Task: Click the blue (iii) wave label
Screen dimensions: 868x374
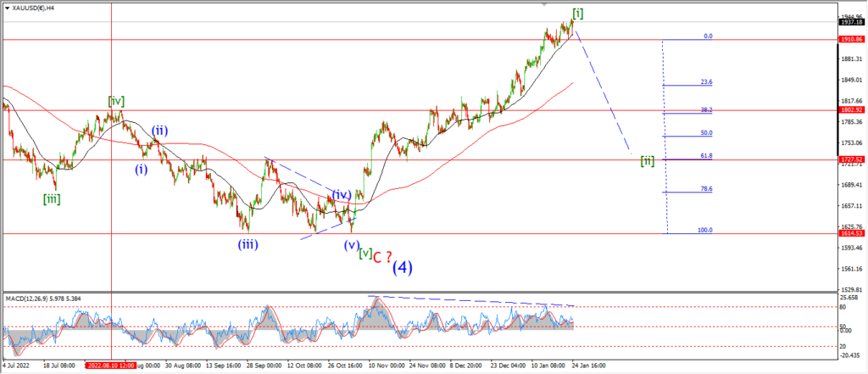Action: tap(248, 243)
